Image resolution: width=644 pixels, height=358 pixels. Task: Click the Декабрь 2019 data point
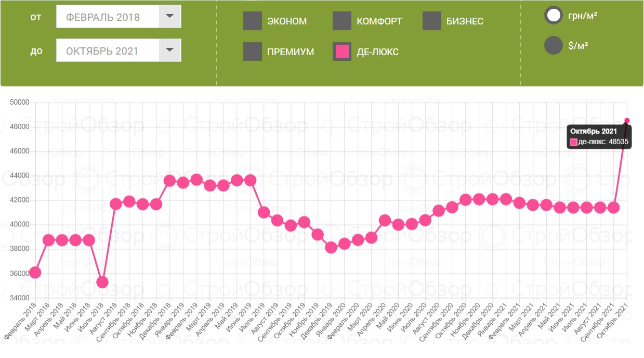coord(331,247)
